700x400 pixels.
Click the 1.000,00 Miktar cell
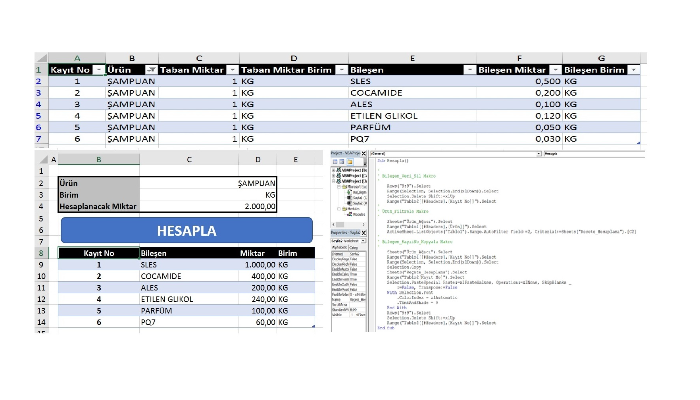[x=258, y=265]
